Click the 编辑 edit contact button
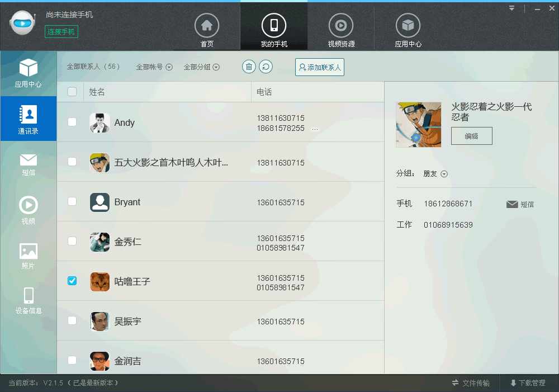The height and width of the screenshot is (392, 559). [472, 136]
